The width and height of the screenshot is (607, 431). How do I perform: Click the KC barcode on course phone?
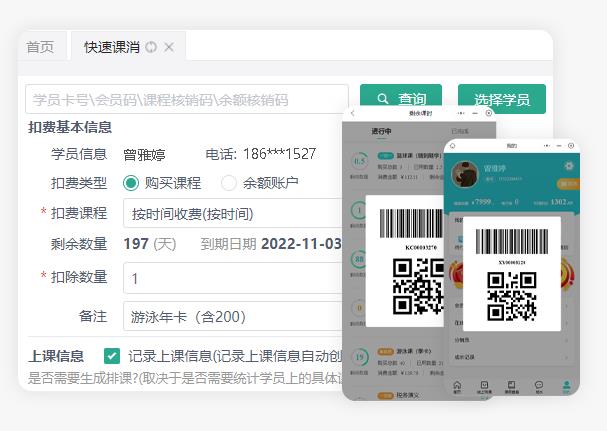(412, 223)
